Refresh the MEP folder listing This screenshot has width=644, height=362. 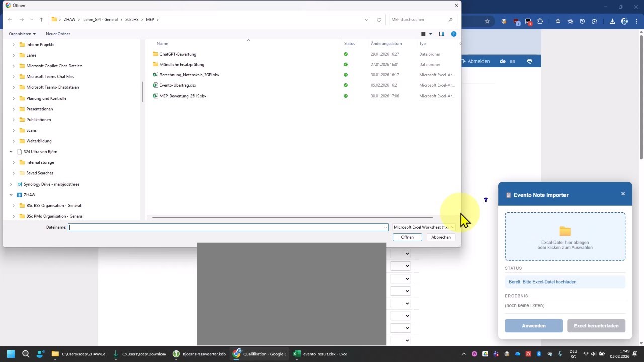379,20
